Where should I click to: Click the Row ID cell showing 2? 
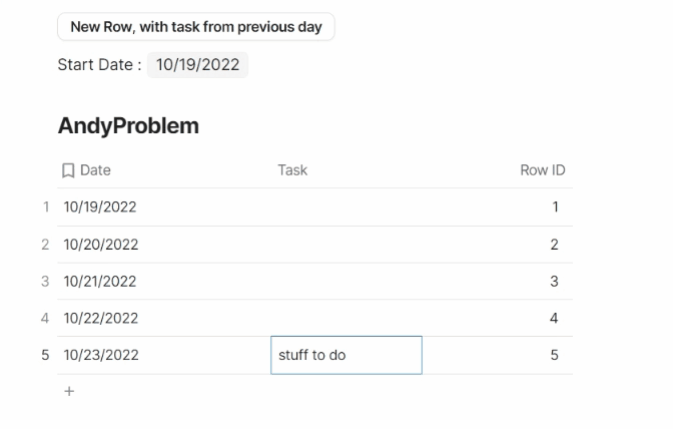click(554, 244)
